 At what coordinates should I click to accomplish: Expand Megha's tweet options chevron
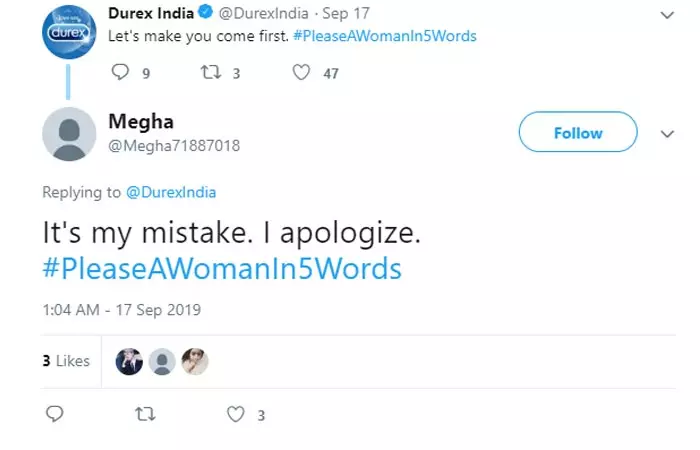[x=668, y=133]
